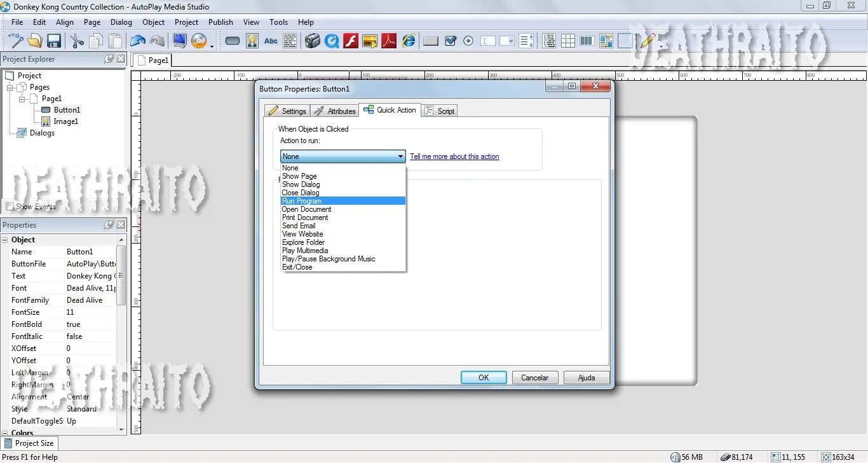Open the File menu
Image resolution: width=868 pixels, height=463 pixels.
tap(17, 22)
